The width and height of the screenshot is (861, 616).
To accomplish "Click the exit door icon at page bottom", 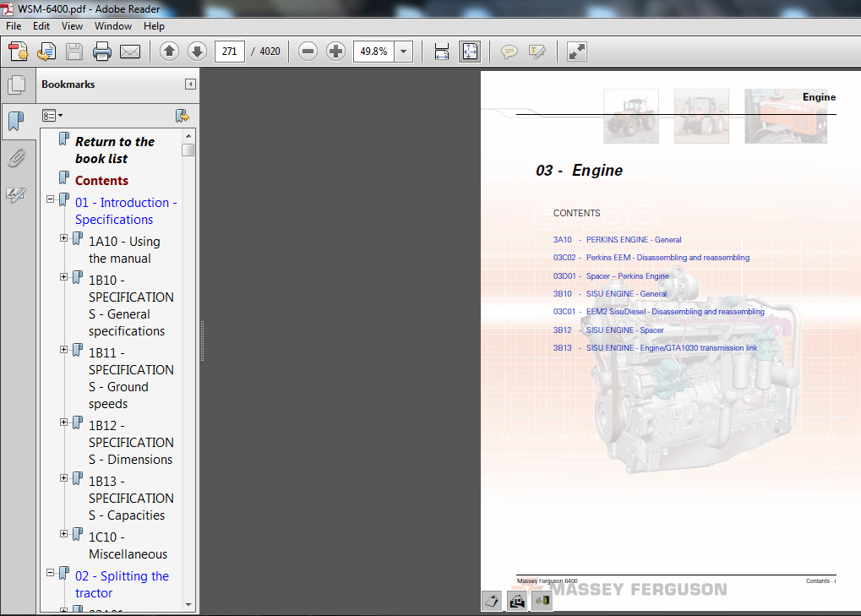I will [x=542, y=601].
